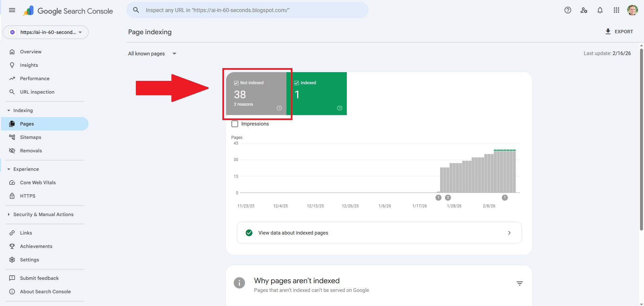The height and width of the screenshot is (306, 644).
Task: Click chart annotation marker labeled 2
Action: click(448, 198)
